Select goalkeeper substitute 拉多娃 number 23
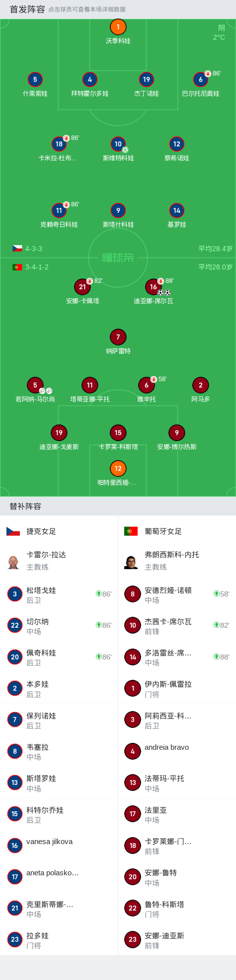 pos(59,940)
